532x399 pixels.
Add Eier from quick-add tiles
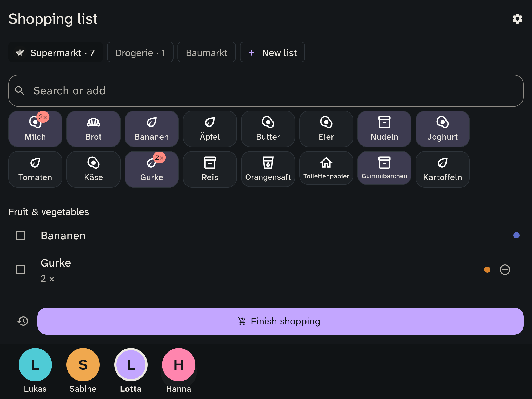326,129
